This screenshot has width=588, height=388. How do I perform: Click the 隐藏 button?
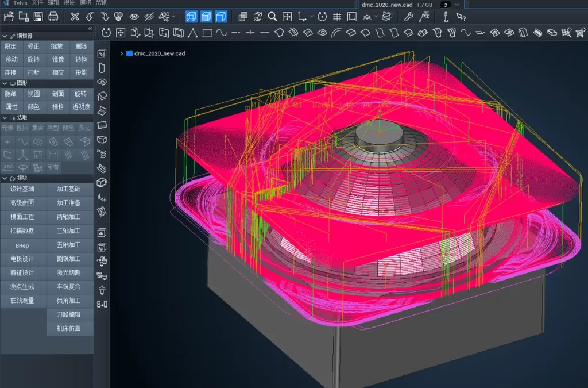10,94
